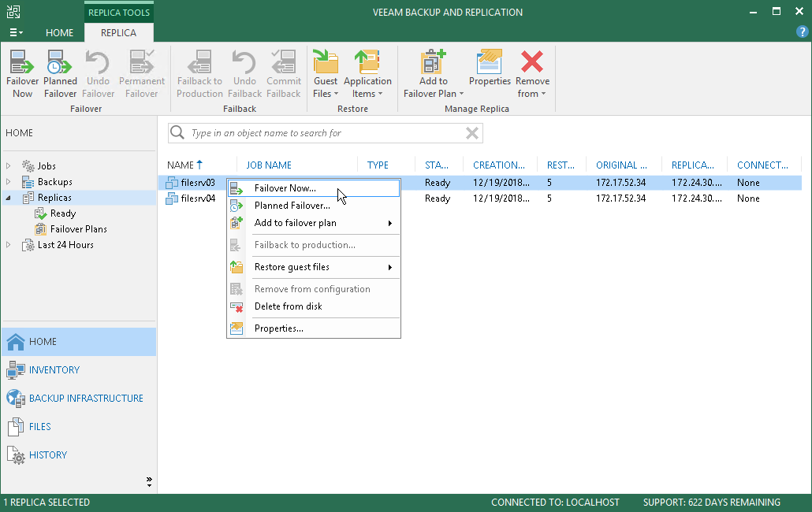Image resolution: width=812 pixels, height=512 pixels.
Task: Click the Veeam logo icon in title bar
Action: (x=13, y=12)
